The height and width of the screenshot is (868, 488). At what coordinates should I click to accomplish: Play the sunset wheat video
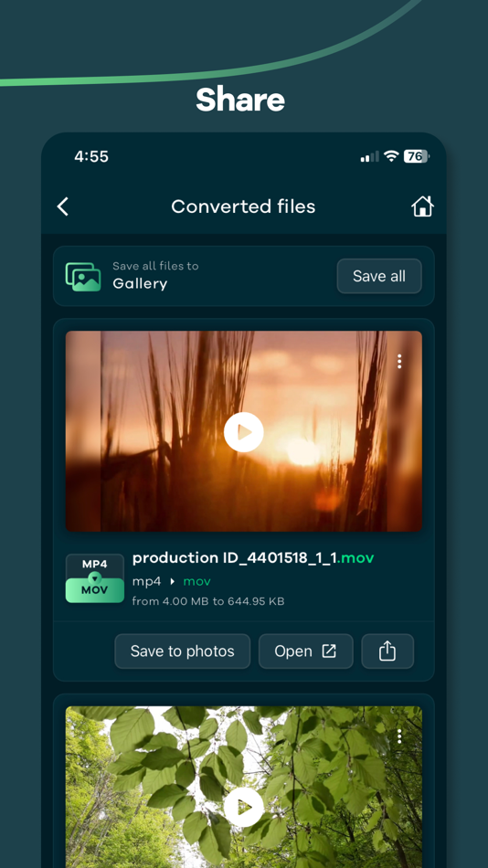pos(244,432)
